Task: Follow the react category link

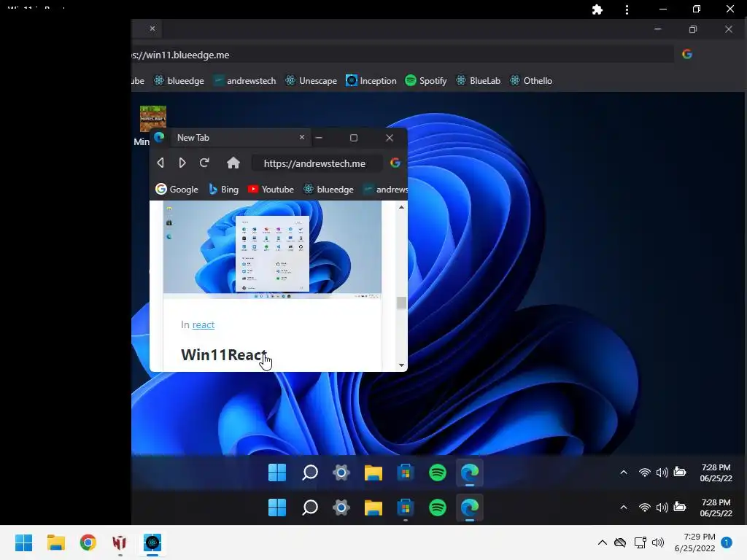Action: click(204, 324)
